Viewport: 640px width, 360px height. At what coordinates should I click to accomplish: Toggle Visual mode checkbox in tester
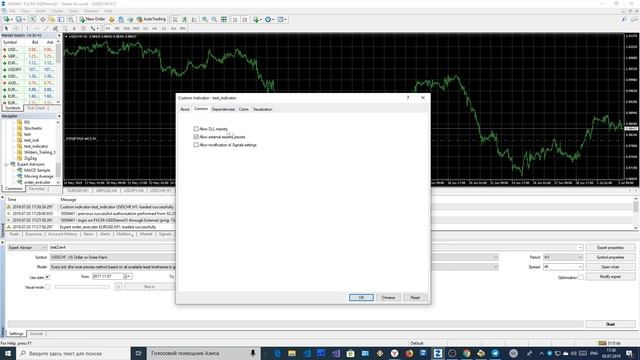click(x=47, y=287)
